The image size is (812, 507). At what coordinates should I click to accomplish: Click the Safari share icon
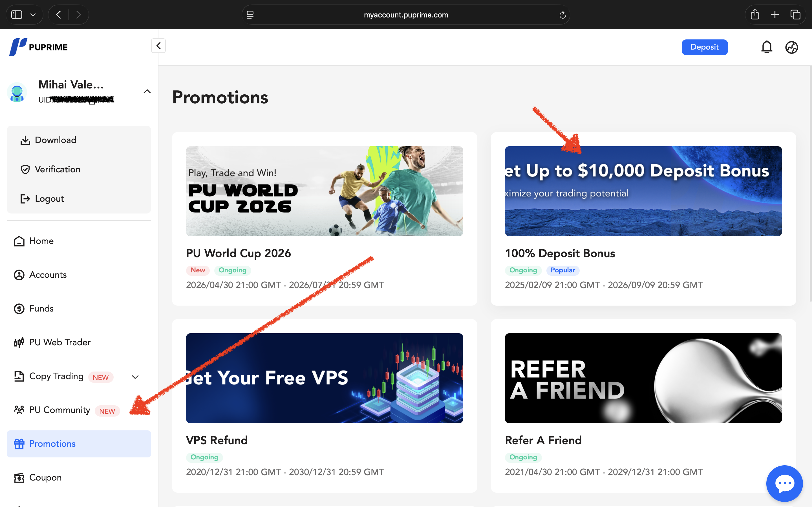click(x=754, y=14)
